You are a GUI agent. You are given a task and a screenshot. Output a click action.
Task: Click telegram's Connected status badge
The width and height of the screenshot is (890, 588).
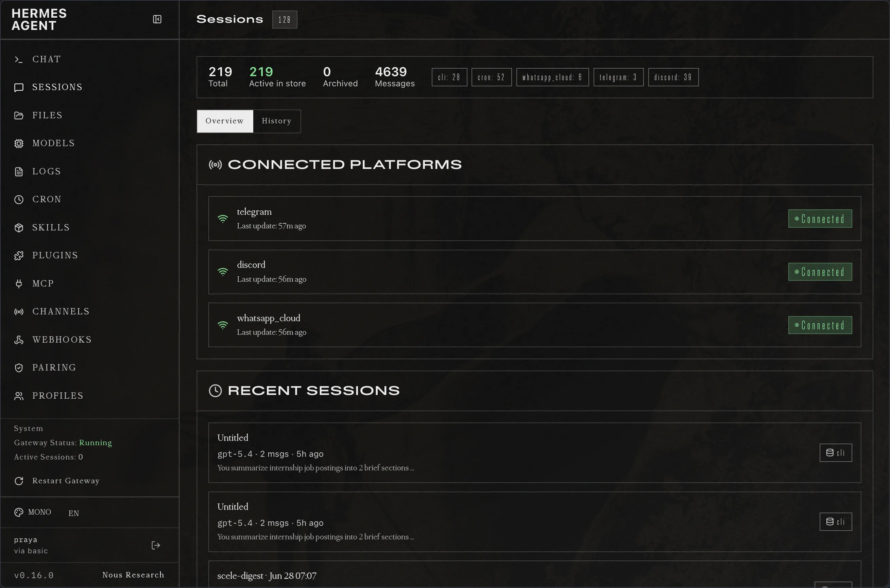pos(820,219)
